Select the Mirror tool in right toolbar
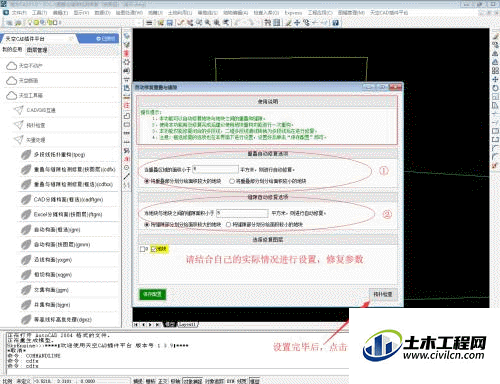 click(495, 53)
